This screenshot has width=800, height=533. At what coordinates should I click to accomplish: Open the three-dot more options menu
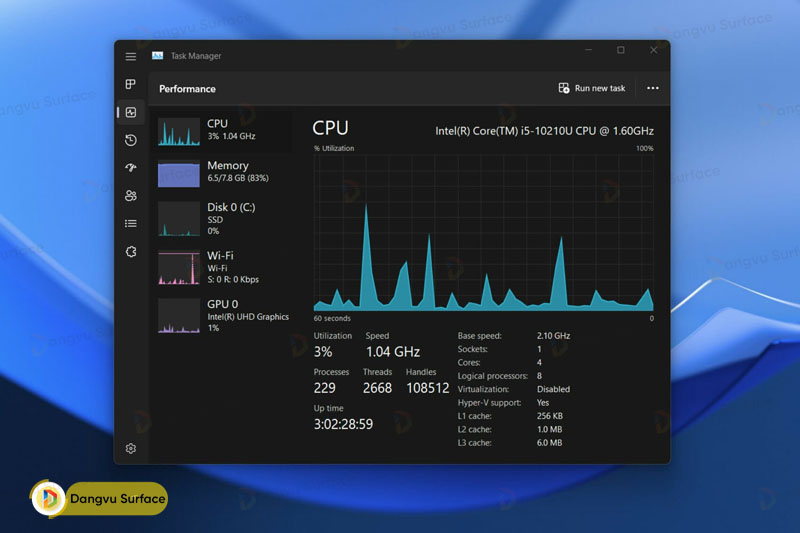(653, 88)
